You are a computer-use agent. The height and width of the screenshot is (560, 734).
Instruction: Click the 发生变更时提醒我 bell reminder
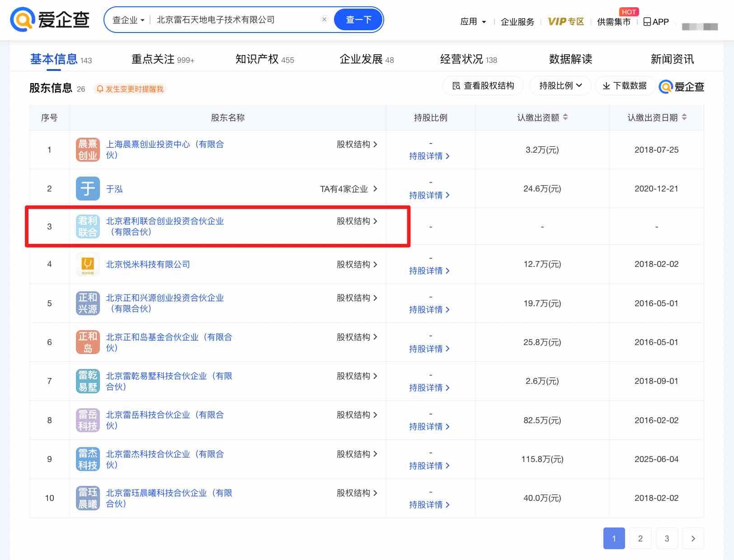click(130, 89)
